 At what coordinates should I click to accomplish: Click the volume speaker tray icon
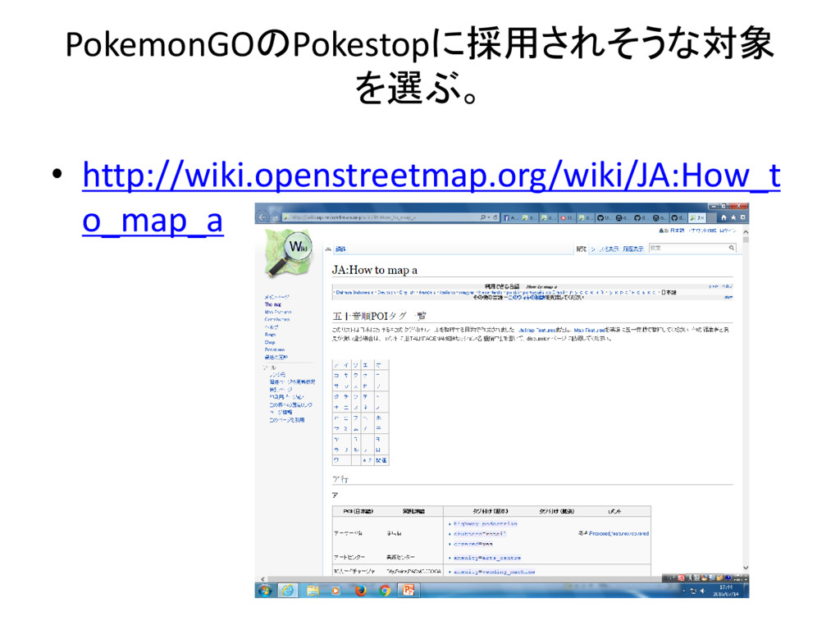[702, 591]
